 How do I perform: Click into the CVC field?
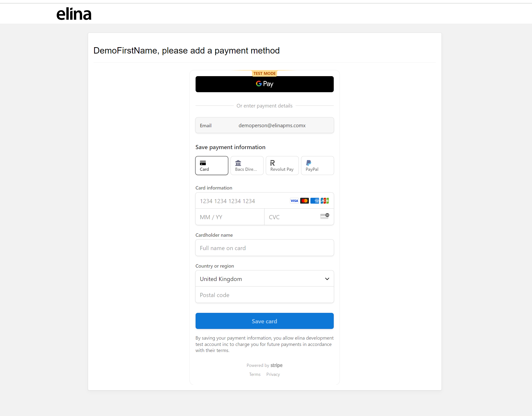[x=292, y=217]
